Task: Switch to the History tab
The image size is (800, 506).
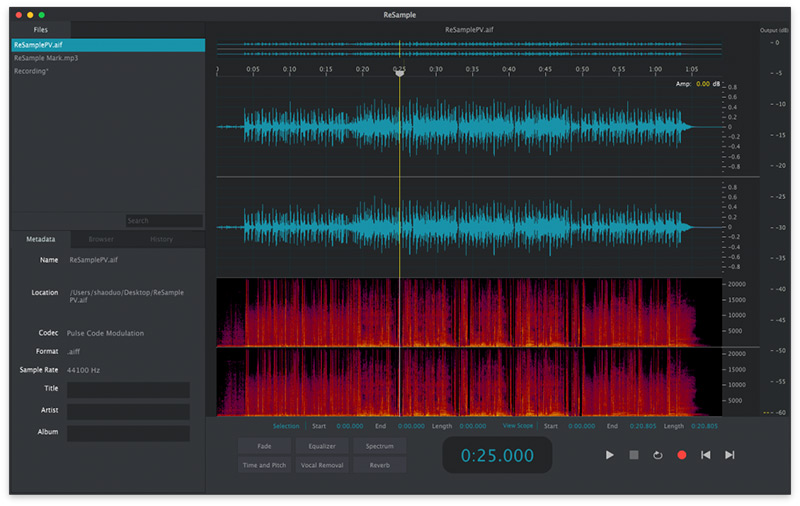Action: coord(162,240)
